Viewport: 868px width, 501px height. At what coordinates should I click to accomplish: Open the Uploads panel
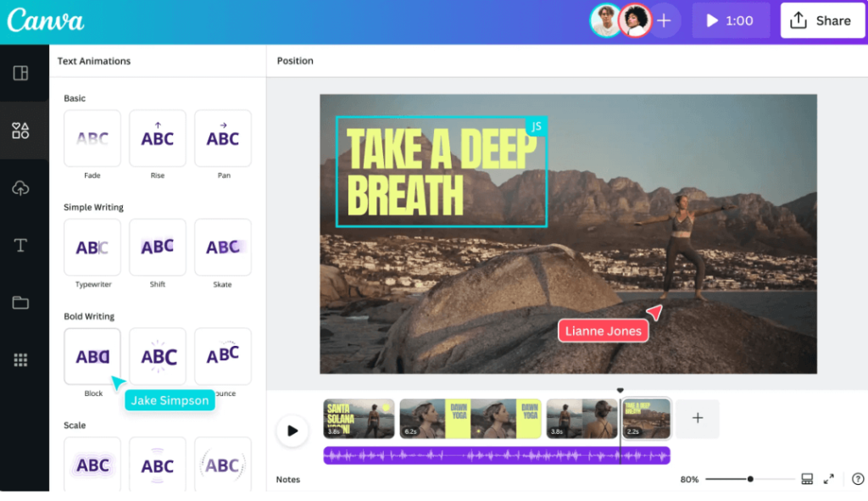coord(24,188)
